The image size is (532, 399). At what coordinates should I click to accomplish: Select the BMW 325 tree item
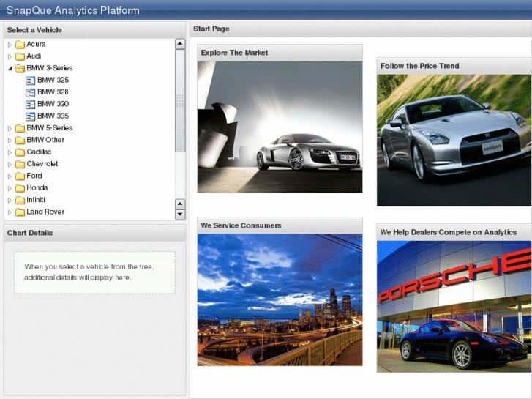(53, 80)
